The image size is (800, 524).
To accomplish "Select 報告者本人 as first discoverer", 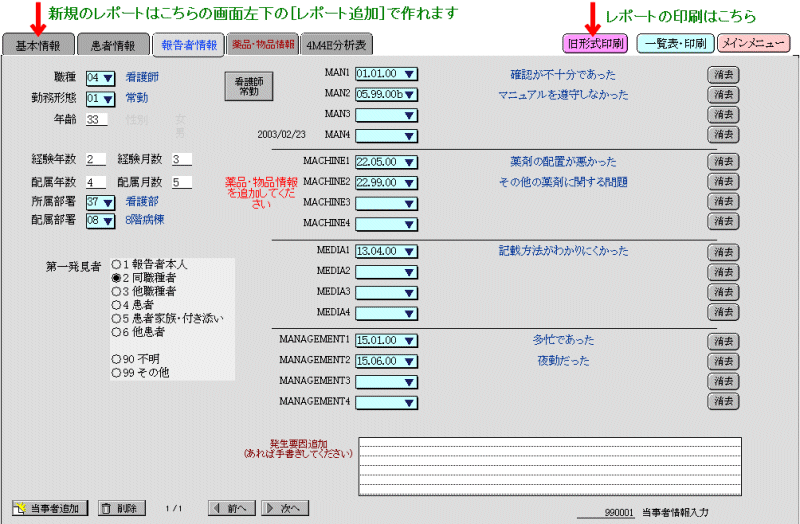I will [x=116, y=265].
